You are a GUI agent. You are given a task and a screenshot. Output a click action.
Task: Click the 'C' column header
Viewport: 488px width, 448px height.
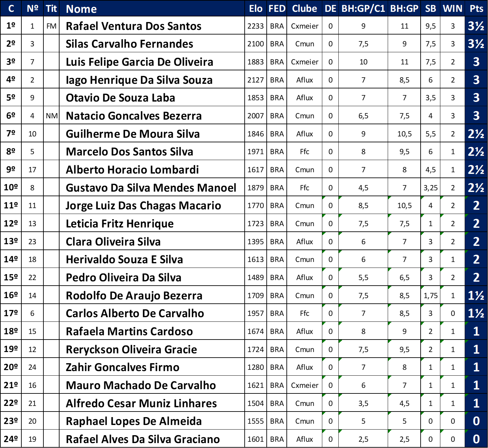11,9
